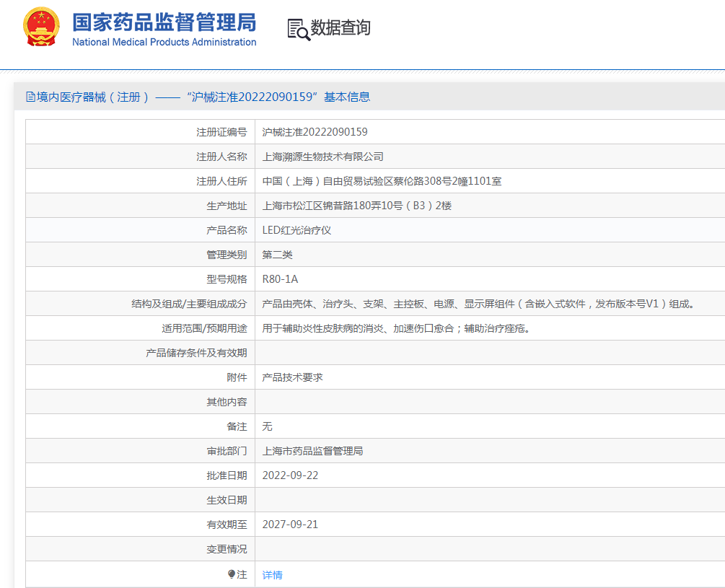The width and height of the screenshot is (725, 588).
Task: Select attachment value 产品技术要求
Action: pyautogui.click(x=293, y=377)
